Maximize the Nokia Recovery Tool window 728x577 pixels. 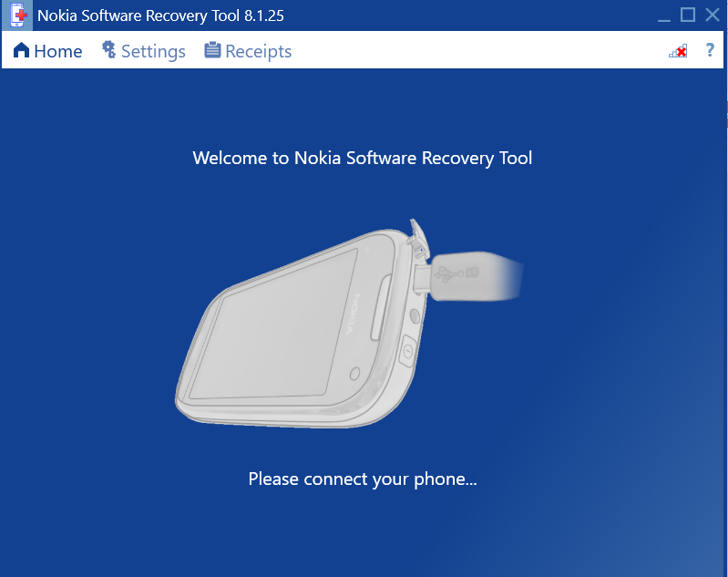688,15
